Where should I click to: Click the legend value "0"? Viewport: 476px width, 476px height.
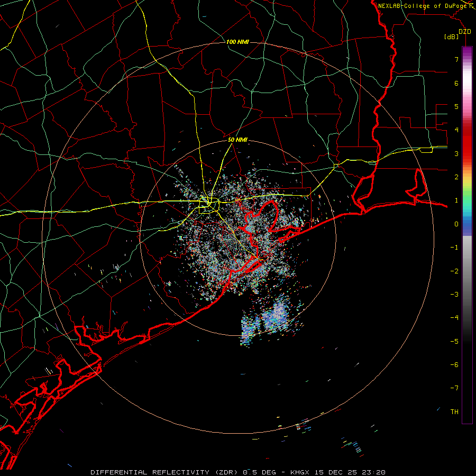pyautogui.click(x=456, y=224)
